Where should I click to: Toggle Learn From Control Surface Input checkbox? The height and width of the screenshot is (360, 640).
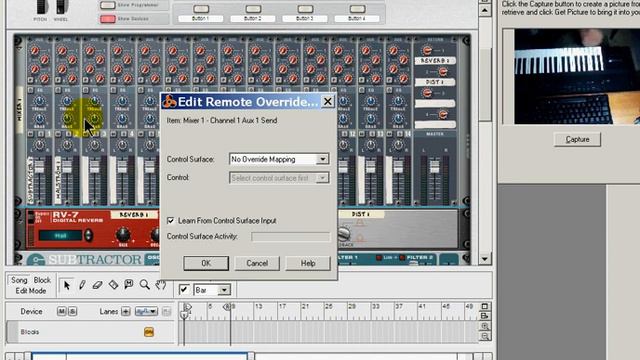coord(171,220)
